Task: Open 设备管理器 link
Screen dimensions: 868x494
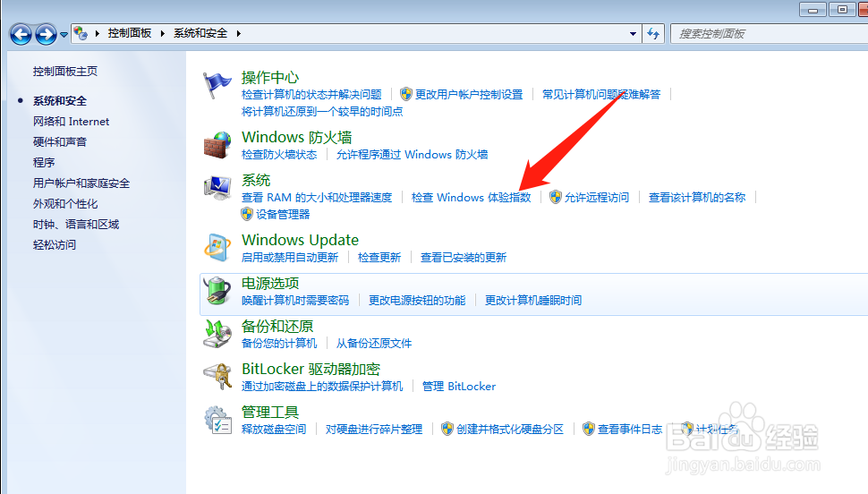Action: click(x=283, y=215)
